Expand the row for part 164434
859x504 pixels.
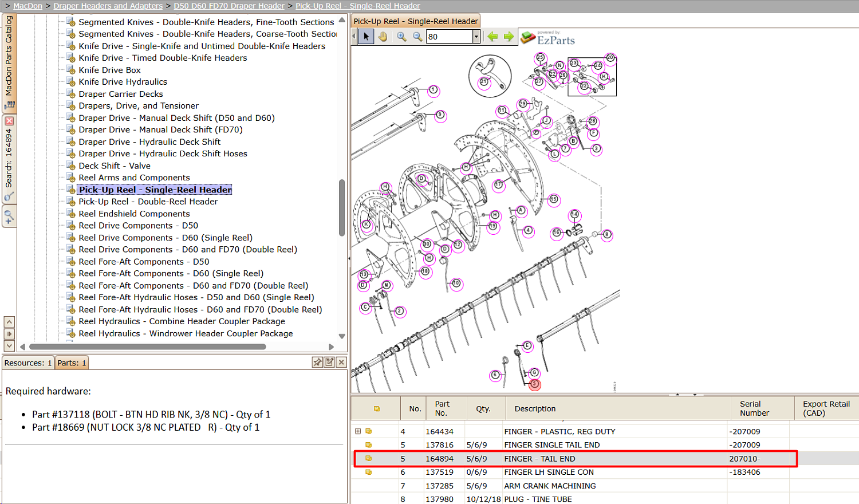pyautogui.click(x=358, y=431)
